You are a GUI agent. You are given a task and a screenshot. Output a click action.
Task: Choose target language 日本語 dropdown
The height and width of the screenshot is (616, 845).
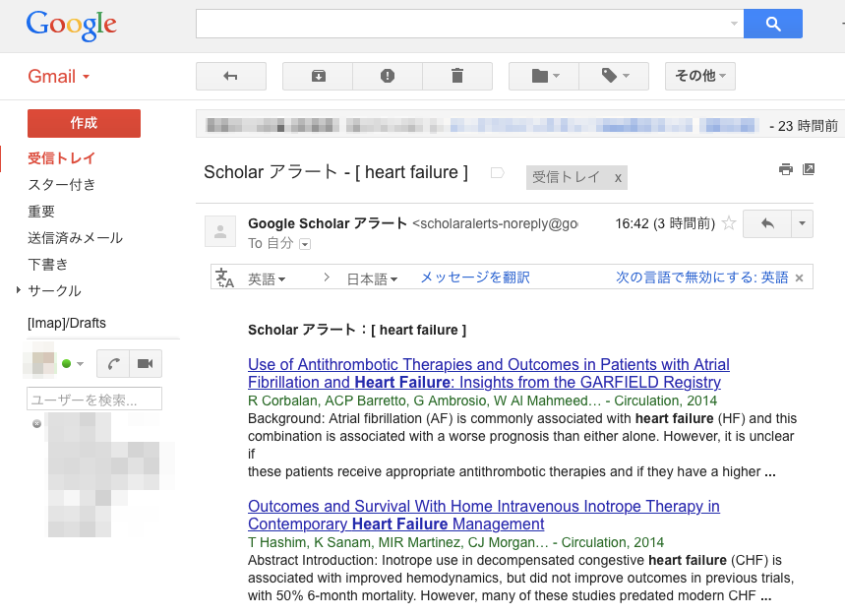(x=373, y=278)
